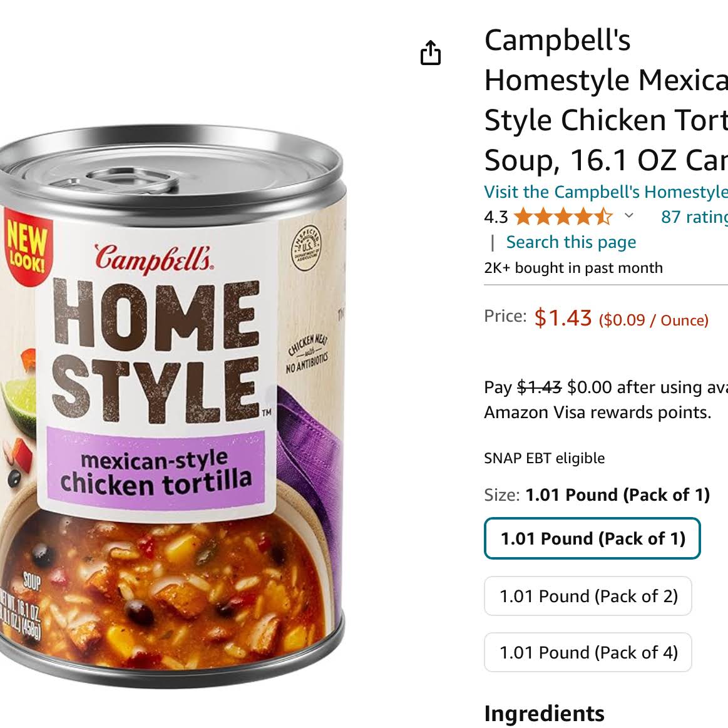Click the per-ounce price ($0.09 / Ounce)
This screenshot has width=728, height=728.
coord(654,320)
